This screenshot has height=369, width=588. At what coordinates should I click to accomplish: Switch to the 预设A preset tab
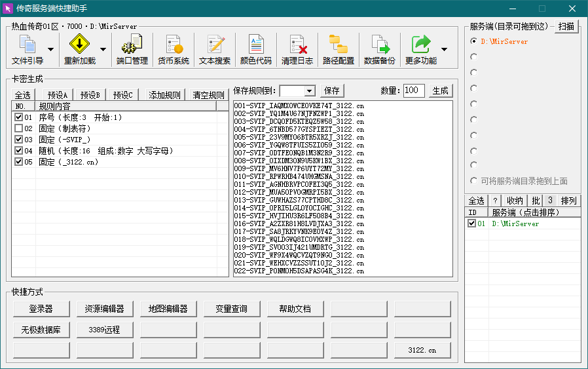click(x=58, y=95)
